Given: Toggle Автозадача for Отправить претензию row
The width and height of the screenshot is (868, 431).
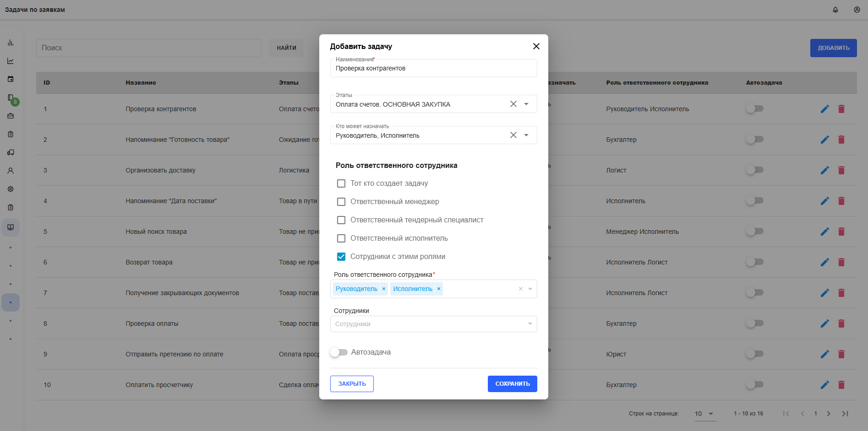Looking at the screenshot, I should pyautogui.click(x=754, y=354).
